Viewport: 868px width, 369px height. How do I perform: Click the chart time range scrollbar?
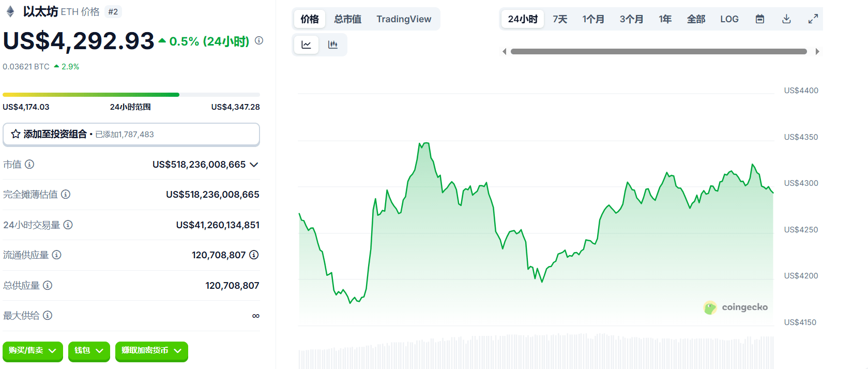(659, 51)
